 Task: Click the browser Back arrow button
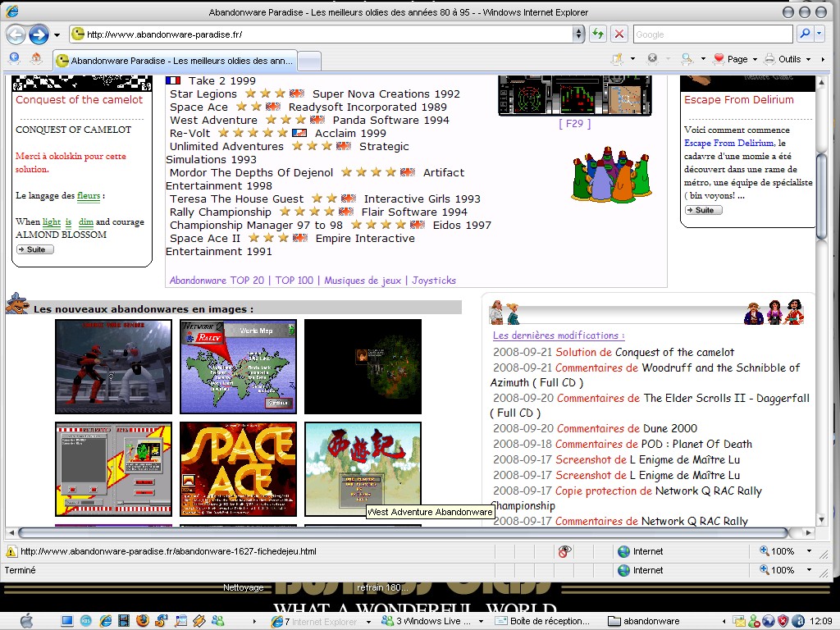[16, 34]
